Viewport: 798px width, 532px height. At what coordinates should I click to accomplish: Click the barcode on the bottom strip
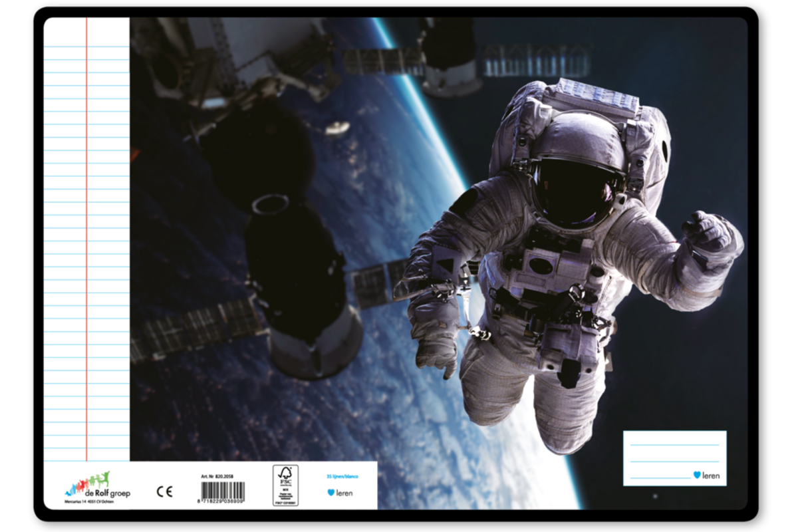222,492
